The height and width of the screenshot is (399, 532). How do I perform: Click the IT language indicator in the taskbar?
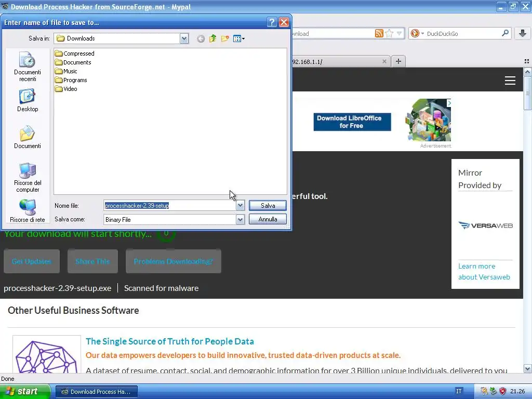tap(459, 391)
